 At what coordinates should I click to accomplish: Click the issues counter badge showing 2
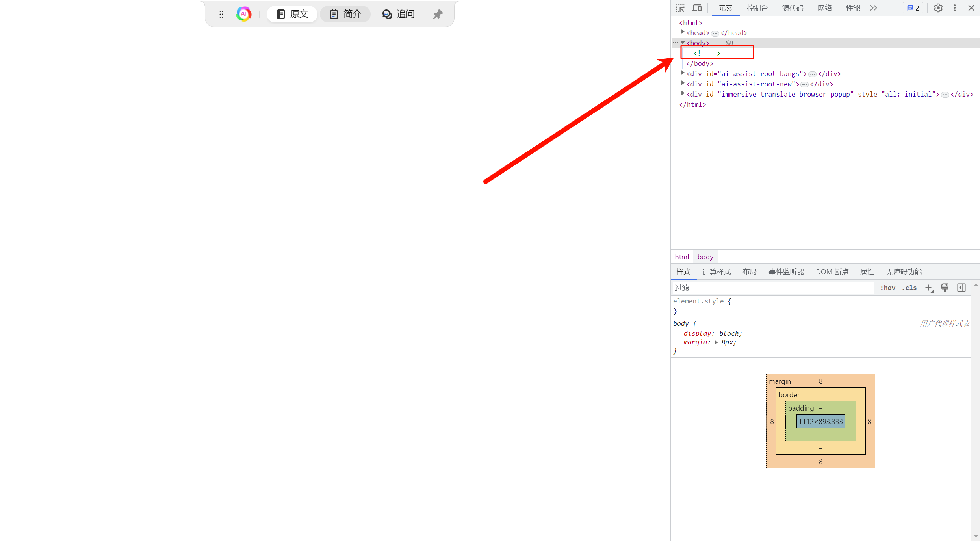point(913,8)
